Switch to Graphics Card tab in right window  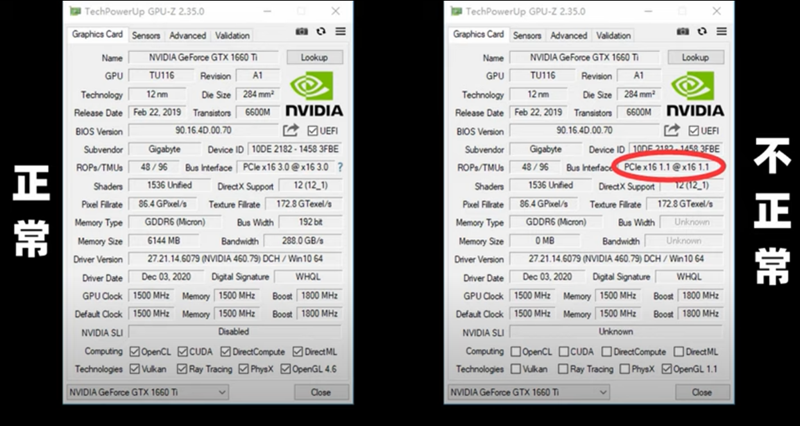tap(478, 34)
